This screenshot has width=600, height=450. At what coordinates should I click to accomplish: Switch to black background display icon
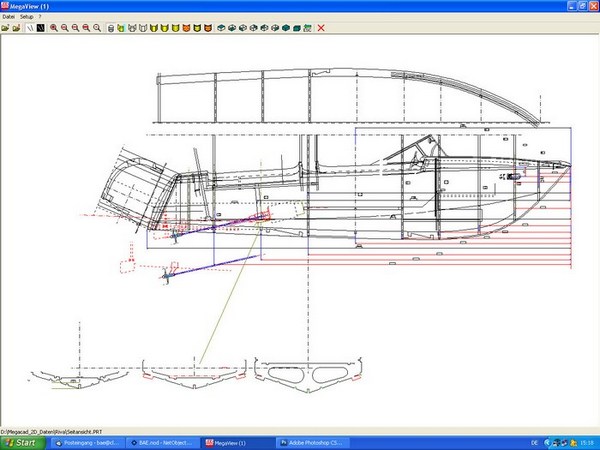pos(40,28)
